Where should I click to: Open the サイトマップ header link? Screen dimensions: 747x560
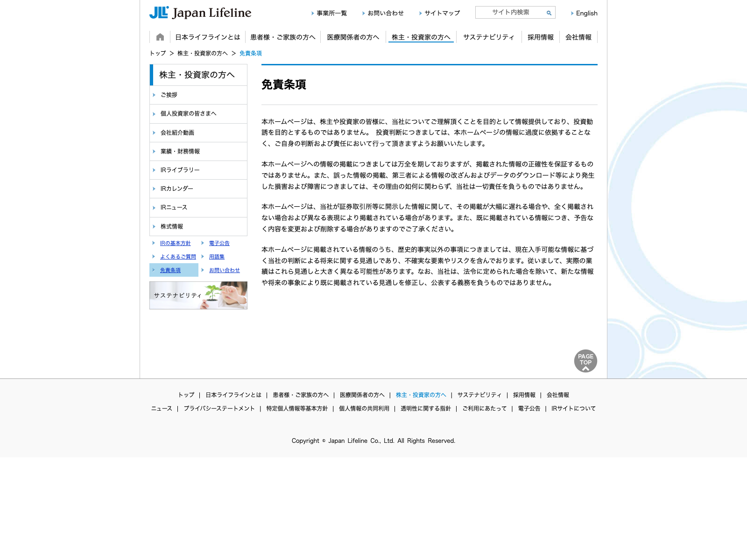tap(442, 13)
